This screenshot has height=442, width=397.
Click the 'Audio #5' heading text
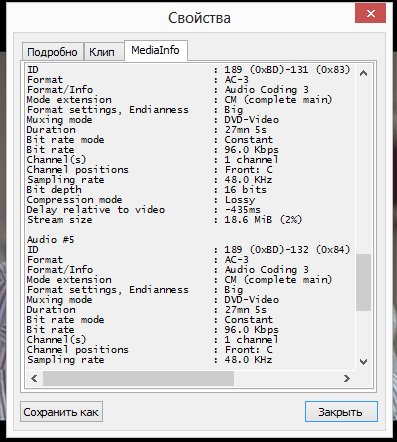[x=50, y=240]
